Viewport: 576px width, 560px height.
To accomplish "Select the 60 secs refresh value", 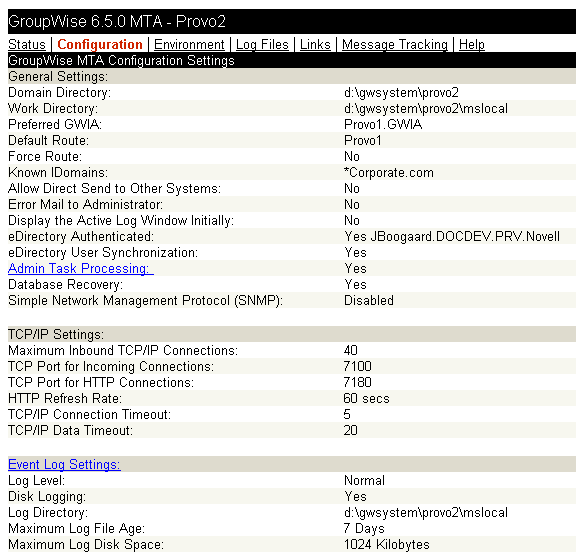I will (367, 399).
